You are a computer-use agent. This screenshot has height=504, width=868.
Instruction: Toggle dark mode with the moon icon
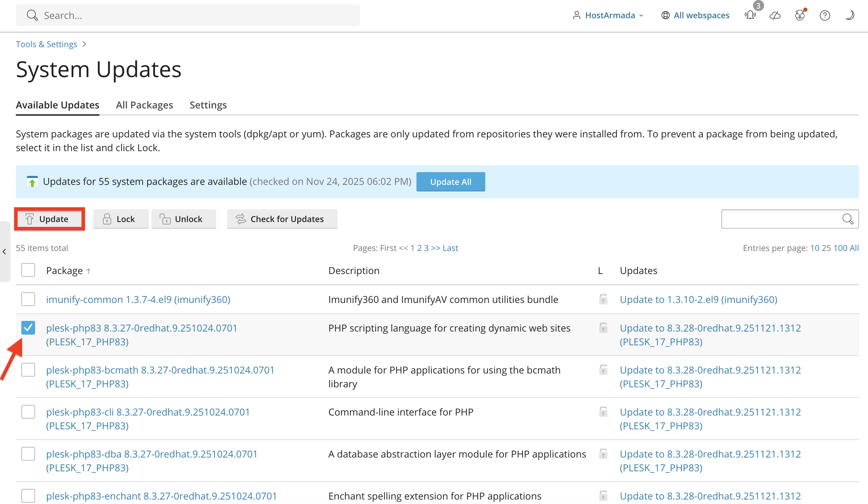tap(849, 15)
